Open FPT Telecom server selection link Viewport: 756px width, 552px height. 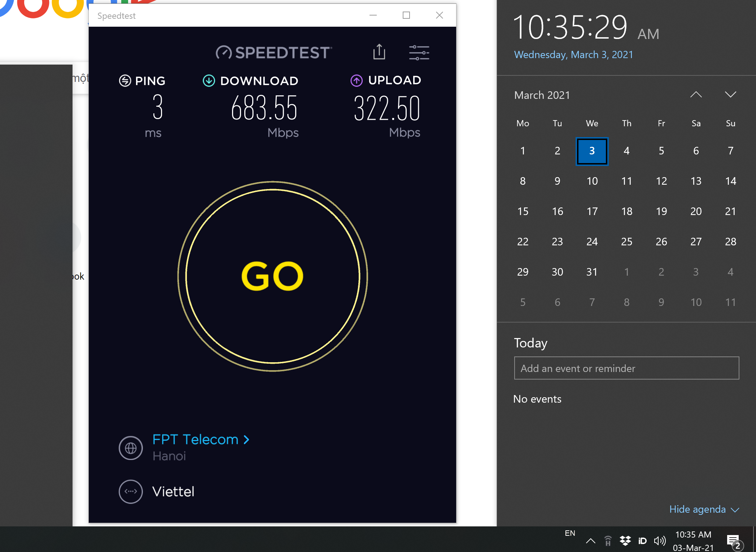tap(201, 439)
